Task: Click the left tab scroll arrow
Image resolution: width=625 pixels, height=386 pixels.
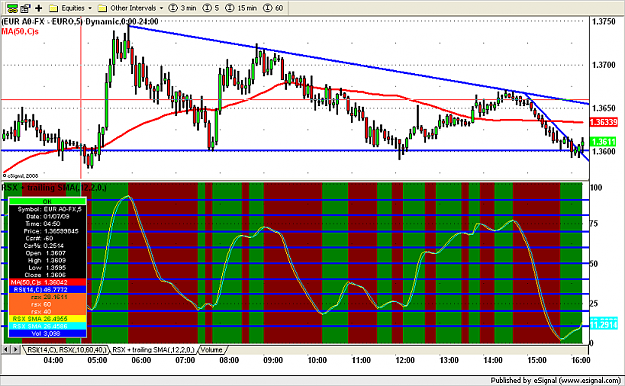Action: click(6, 350)
